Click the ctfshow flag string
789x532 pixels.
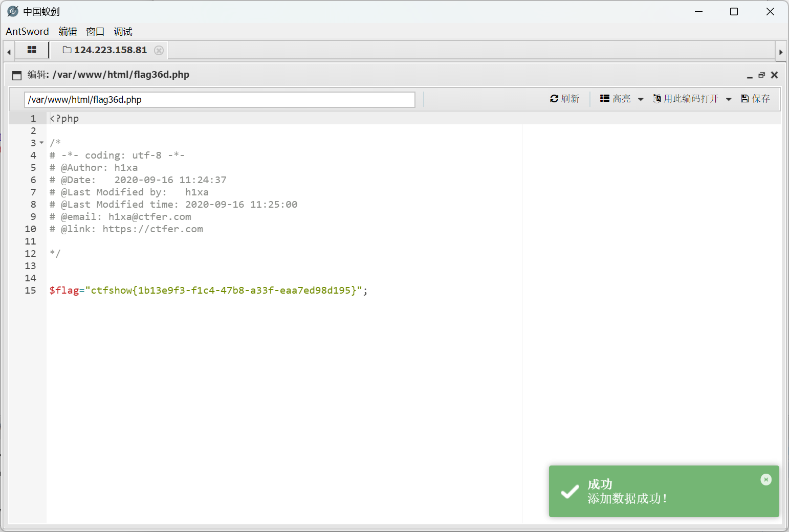click(224, 291)
